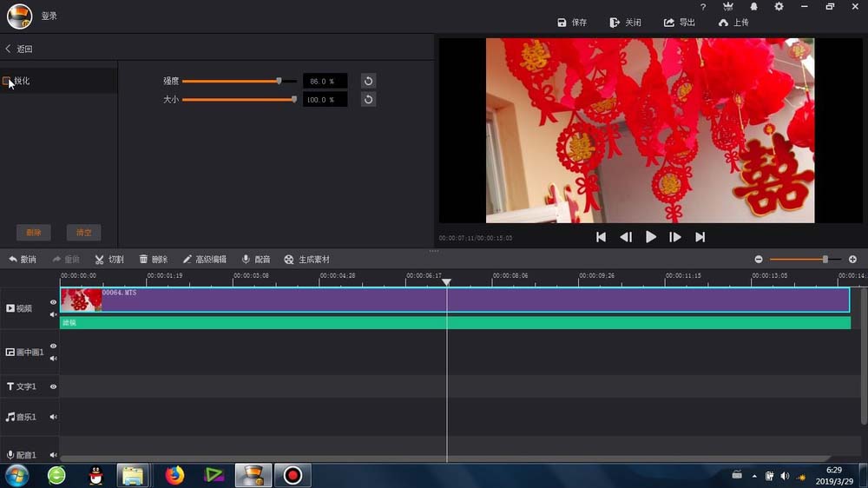Open the Windows Start button
This screenshot has width=868, height=488.
click(17, 475)
